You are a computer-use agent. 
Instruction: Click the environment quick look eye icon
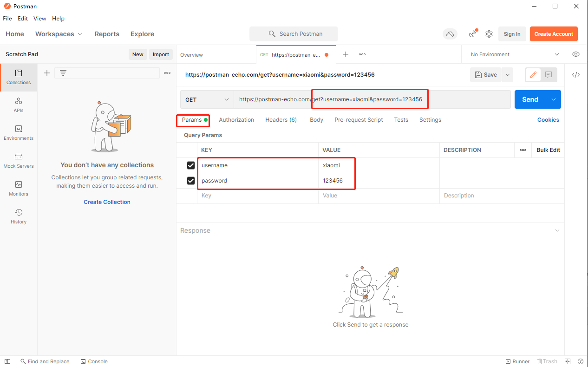tap(576, 54)
